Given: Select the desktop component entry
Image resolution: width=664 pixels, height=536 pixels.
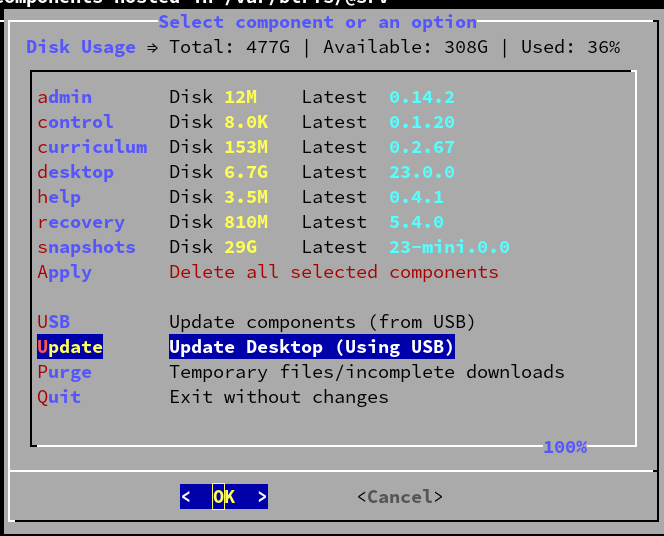Looking at the screenshot, I should [x=75, y=172].
